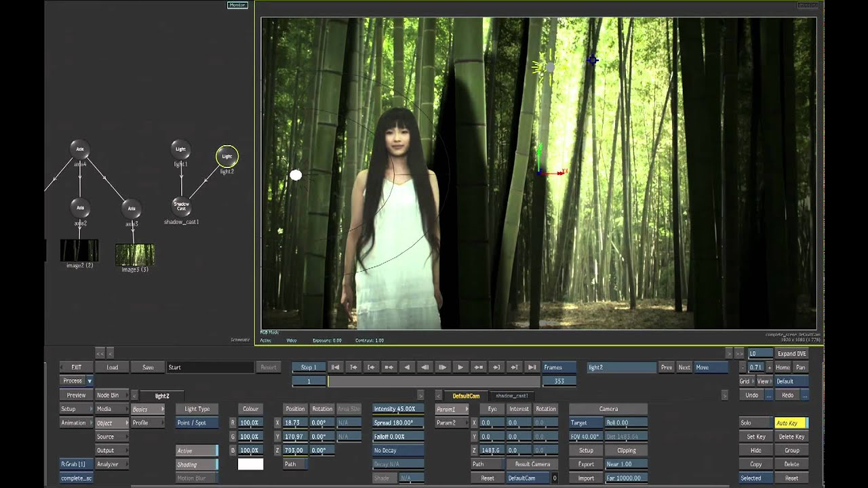Switch to the DefaultCam tab
868x488 pixels.
tap(466, 396)
